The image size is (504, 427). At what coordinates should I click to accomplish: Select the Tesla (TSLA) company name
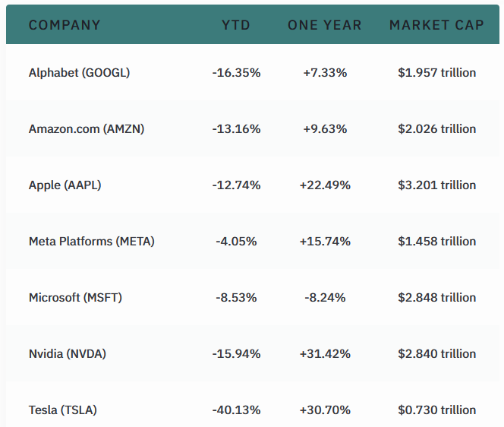(x=63, y=410)
